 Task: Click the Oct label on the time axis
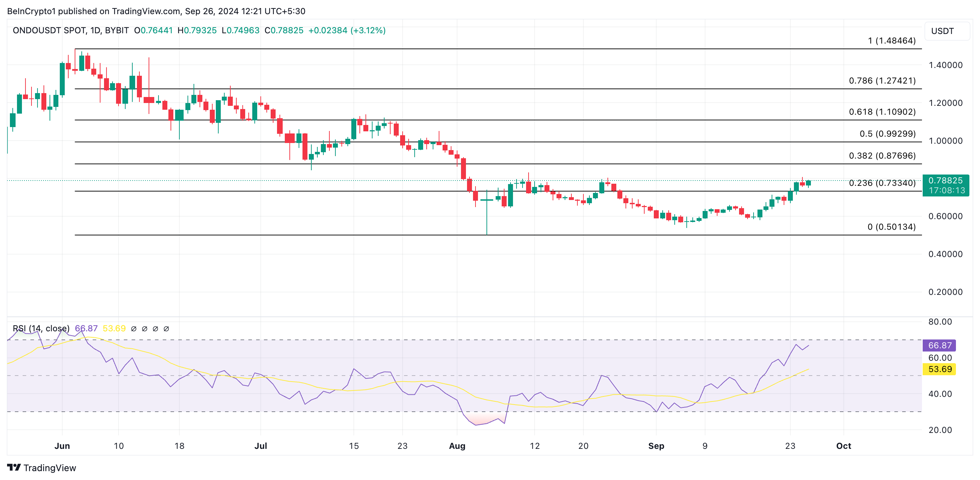tap(843, 446)
